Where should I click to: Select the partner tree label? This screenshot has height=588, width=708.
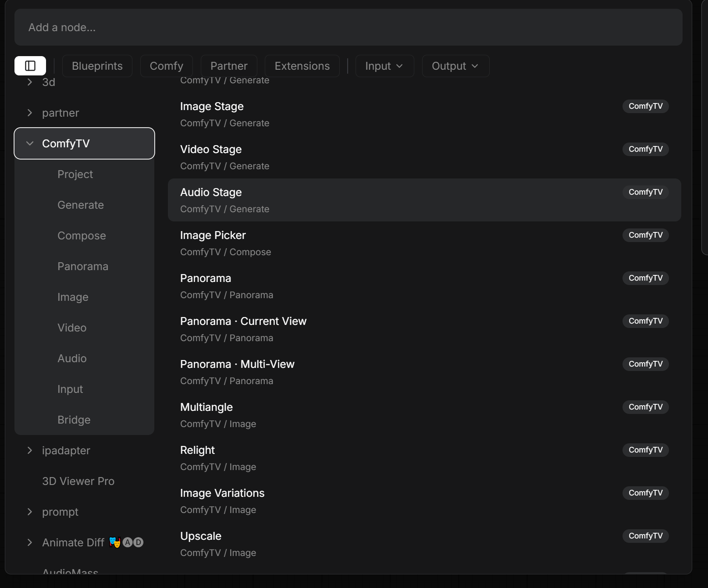60,113
